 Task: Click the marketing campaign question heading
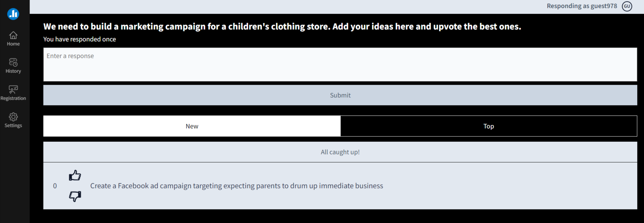282,27
